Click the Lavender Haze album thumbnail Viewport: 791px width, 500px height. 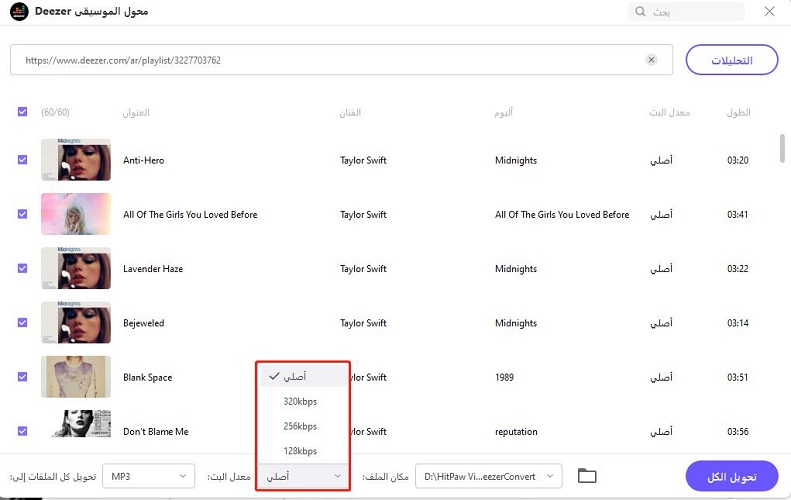click(x=76, y=268)
